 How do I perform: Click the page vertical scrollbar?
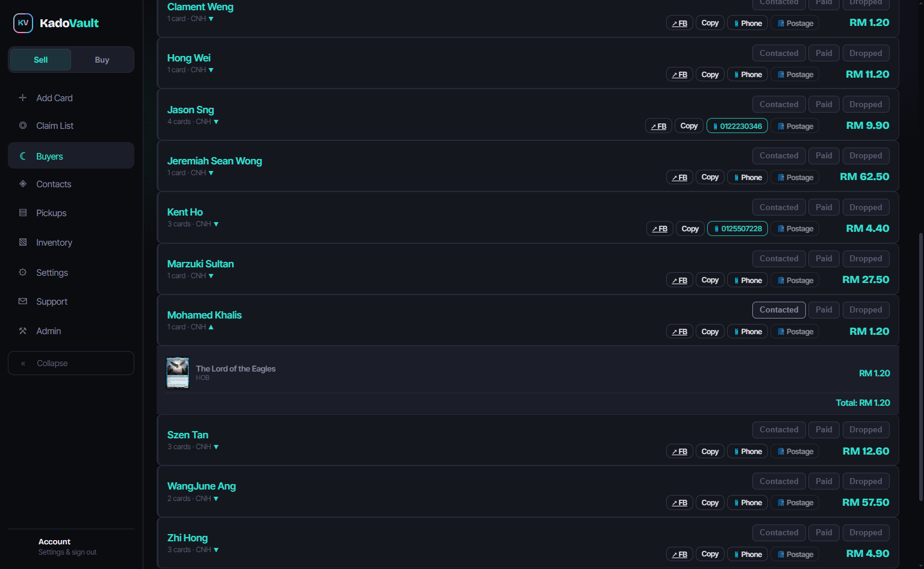click(920, 367)
